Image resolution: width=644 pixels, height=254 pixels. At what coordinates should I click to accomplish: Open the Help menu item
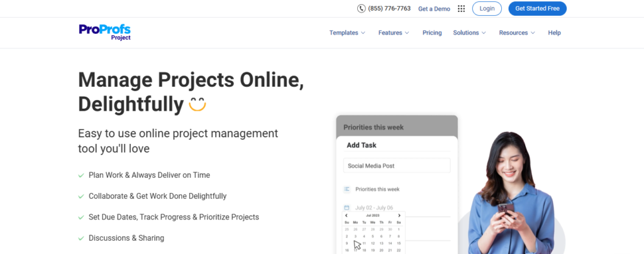pos(554,33)
